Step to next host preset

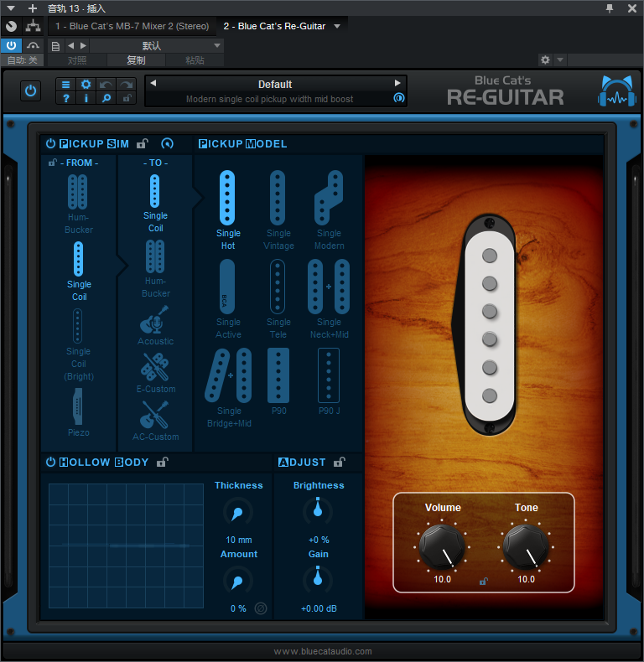[x=83, y=45]
